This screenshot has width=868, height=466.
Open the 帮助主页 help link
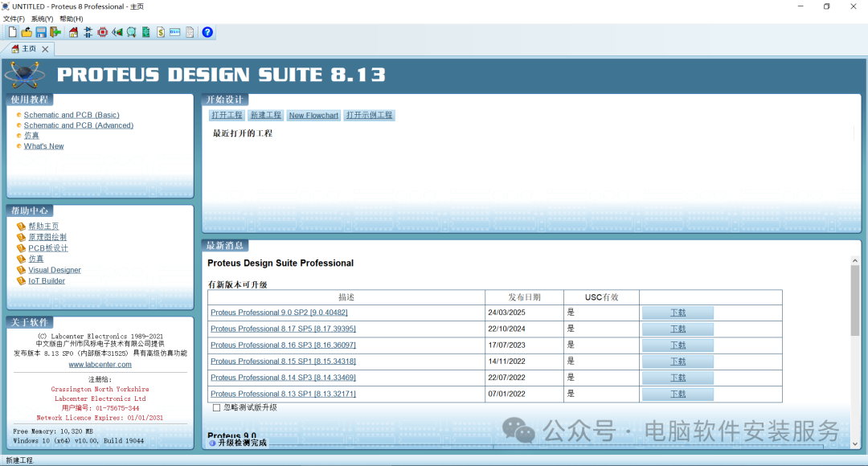pyautogui.click(x=43, y=227)
